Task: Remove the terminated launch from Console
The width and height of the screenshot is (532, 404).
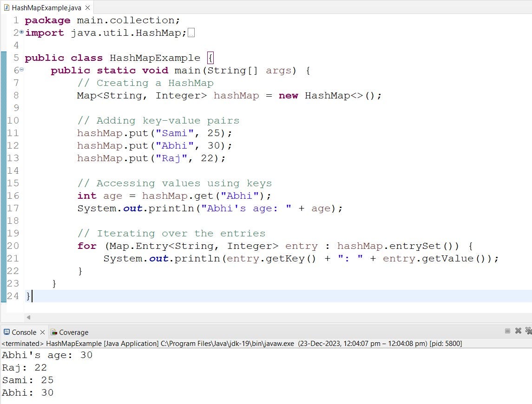Action: click(518, 331)
